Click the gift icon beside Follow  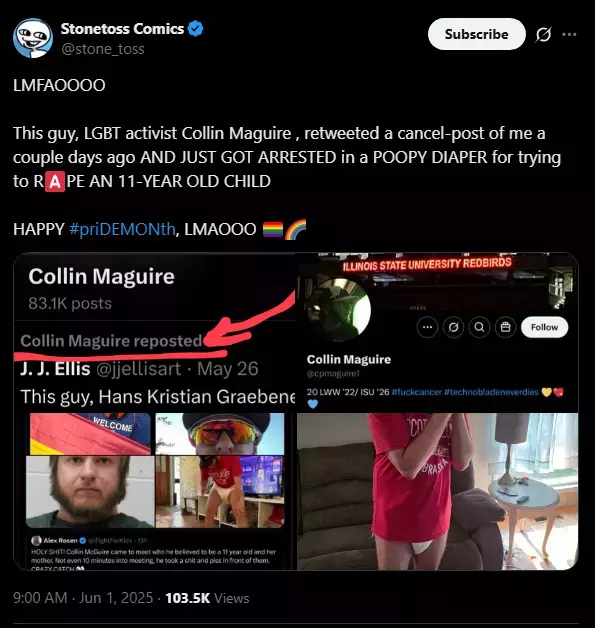(x=505, y=328)
